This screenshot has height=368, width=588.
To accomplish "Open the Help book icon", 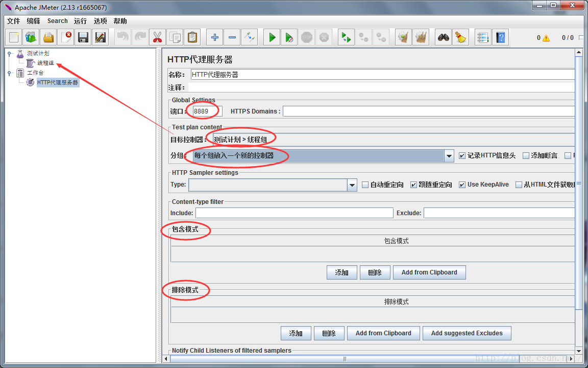I will coord(500,37).
